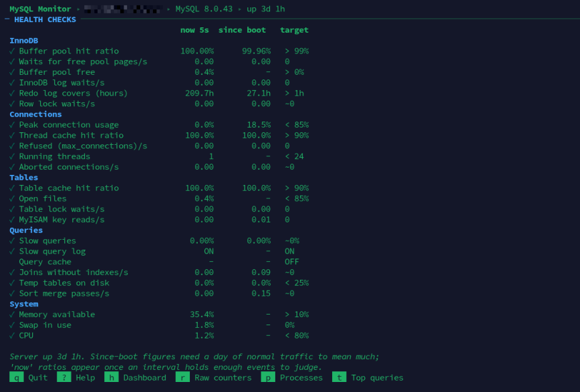The image size is (580, 392).
Task: Select the Refused (max_connections)/s label
Action: tap(84, 146)
